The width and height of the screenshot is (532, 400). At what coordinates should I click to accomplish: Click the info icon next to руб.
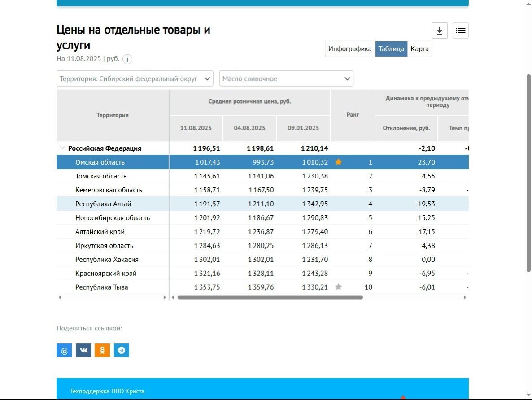pyautogui.click(x=127, y=59)
